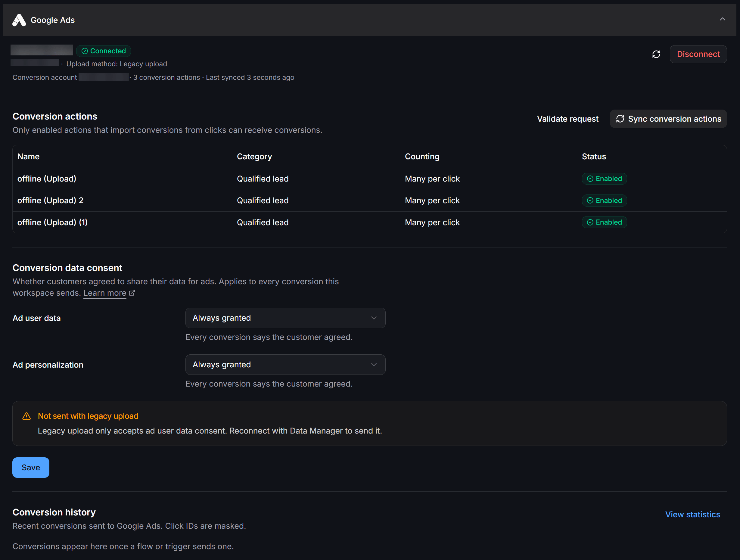
Task: Click the Enabled badge for offline (Upload)
Action: click(x=604, y=179)
